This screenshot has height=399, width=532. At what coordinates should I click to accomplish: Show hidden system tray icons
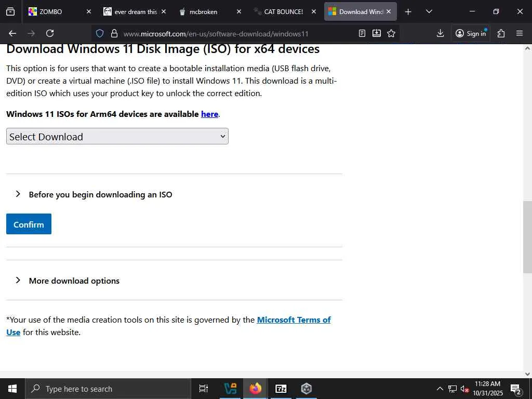[x=440, y=389]
